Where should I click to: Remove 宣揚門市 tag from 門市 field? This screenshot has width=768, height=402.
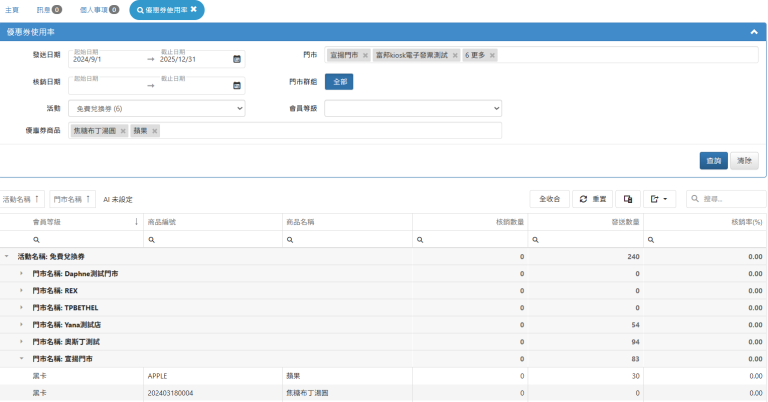[x=366, y=55]
